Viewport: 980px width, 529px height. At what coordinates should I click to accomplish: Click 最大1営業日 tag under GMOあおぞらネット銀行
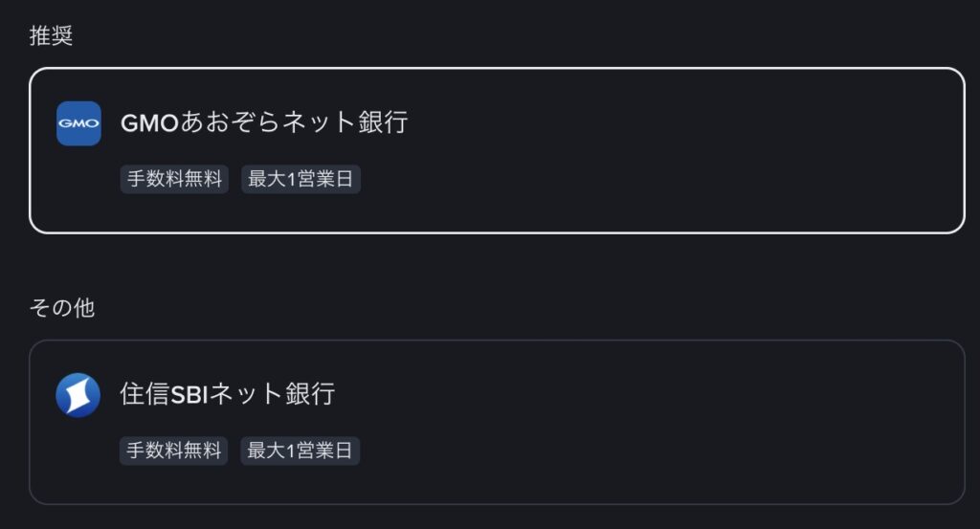point(301,179)
